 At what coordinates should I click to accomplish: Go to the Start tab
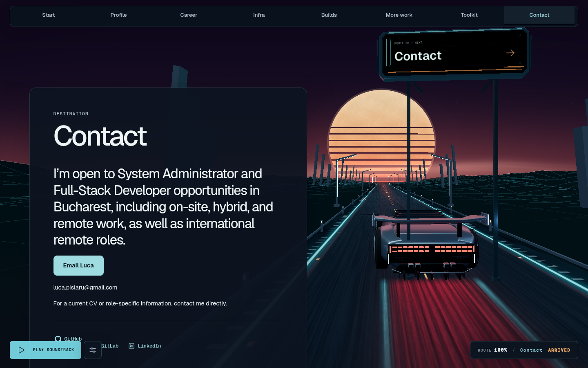click(x=49, y=15)
